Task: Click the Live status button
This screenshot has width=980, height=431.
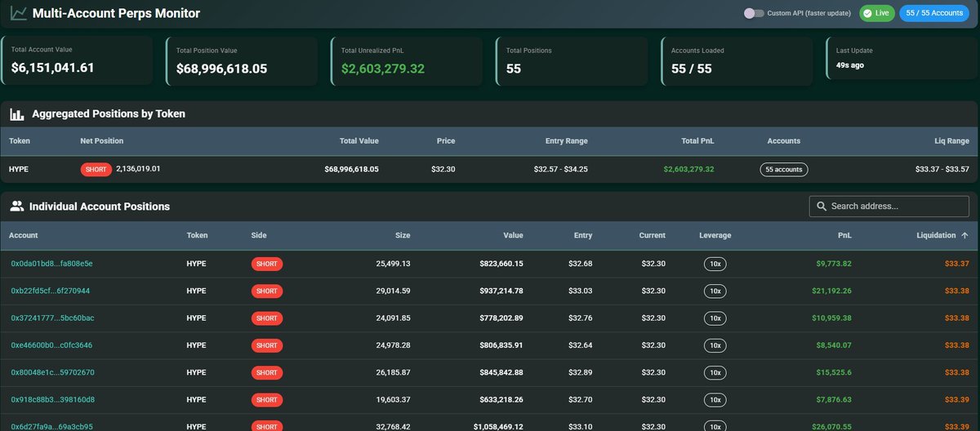Action: tap(877, 14)
